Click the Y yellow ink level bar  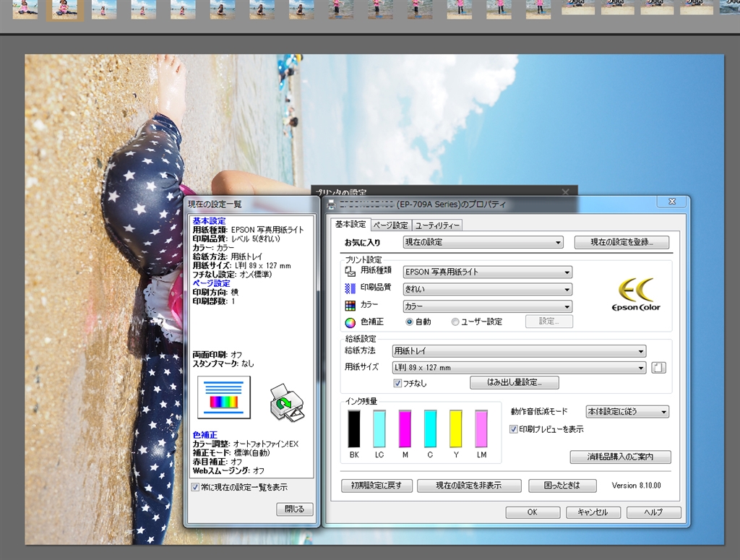pos(455,428)
